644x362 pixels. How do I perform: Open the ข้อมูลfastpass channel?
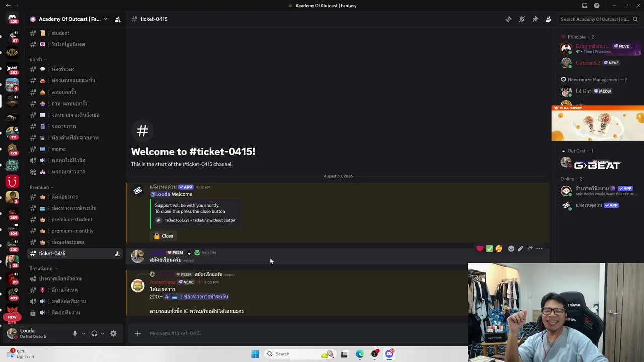pos(67,242)
